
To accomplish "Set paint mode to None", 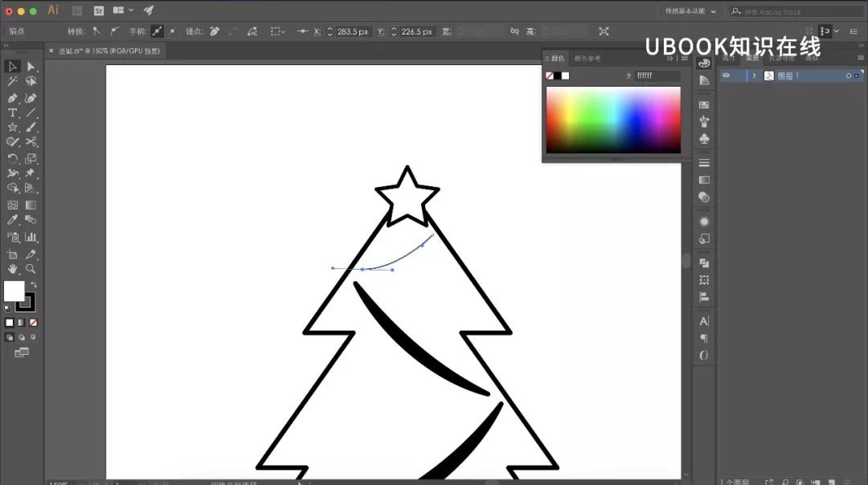I will coord(33,323).
